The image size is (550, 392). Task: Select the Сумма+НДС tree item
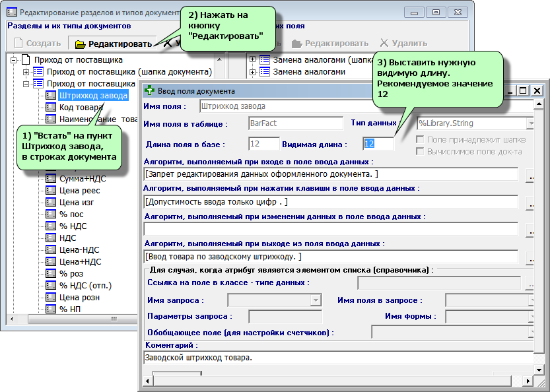[x=83, y=178]
